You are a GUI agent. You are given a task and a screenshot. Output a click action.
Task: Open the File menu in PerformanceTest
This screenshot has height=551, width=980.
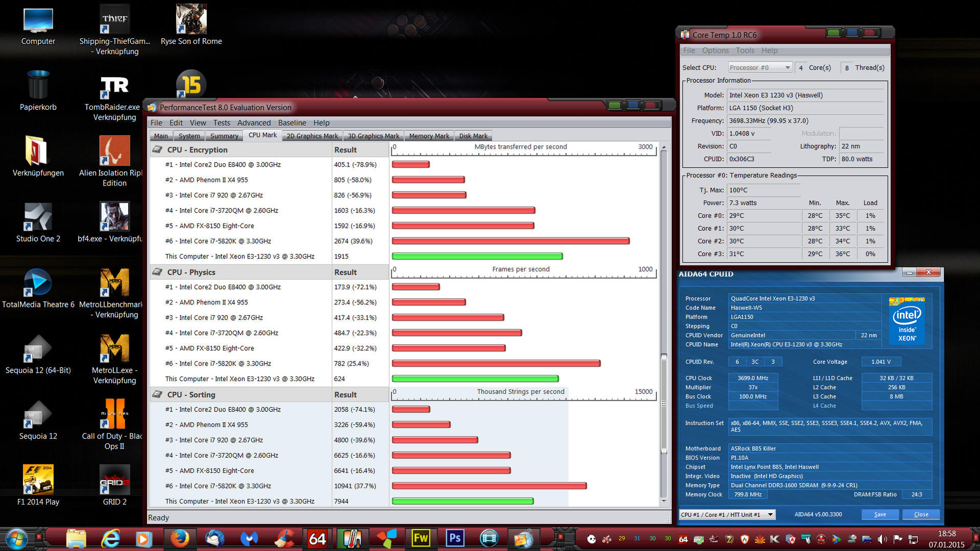click(156, 123)
